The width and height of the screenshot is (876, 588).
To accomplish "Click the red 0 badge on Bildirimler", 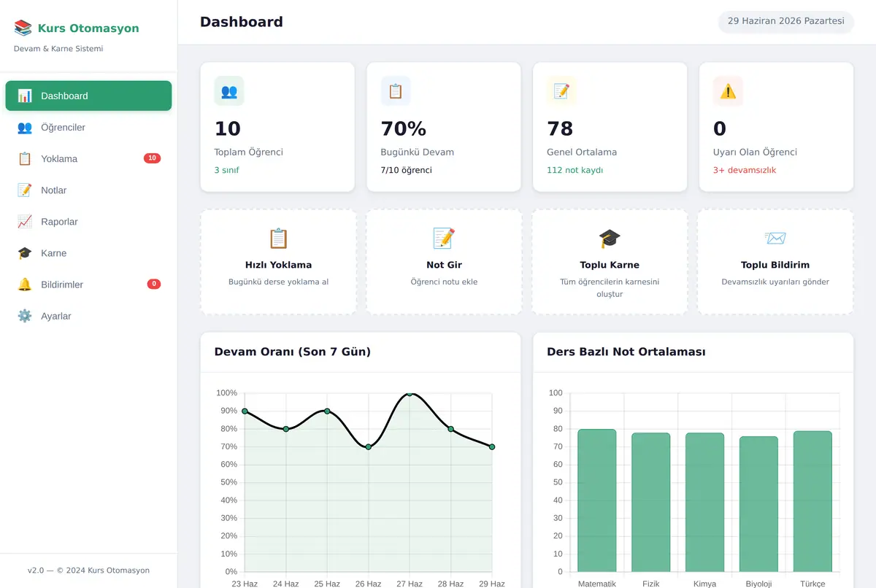I will [153, 284].
